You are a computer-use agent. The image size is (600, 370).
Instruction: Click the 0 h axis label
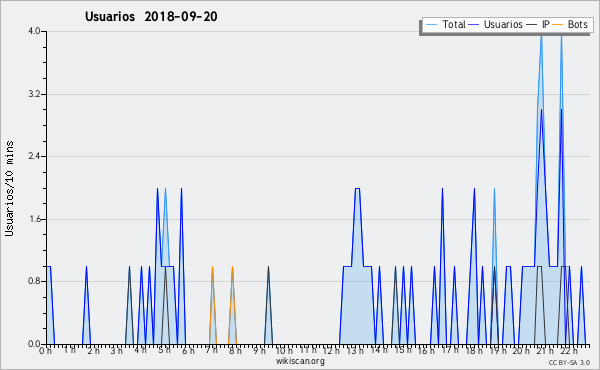coord(46,350)
